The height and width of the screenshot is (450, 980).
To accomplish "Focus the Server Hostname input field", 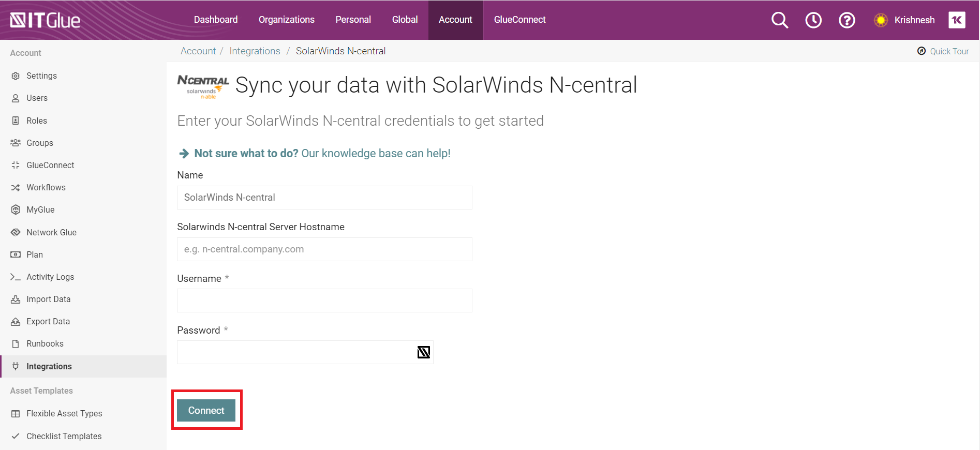I will 324,249.
